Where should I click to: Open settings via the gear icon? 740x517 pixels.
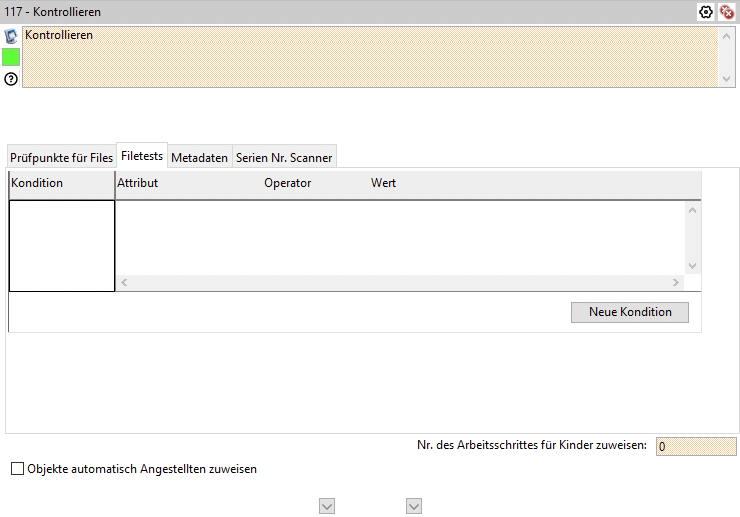(705, 13)
